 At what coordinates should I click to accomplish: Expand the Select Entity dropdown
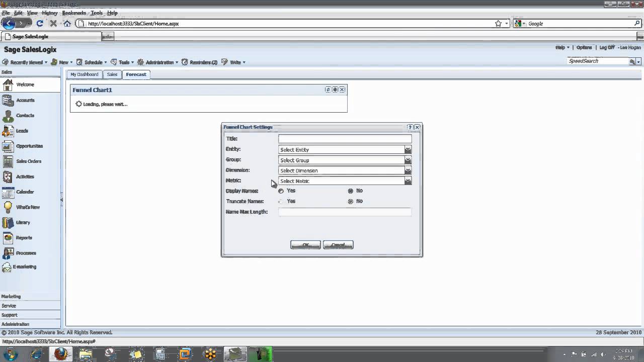pyautogui.click(x=408, y=150)
